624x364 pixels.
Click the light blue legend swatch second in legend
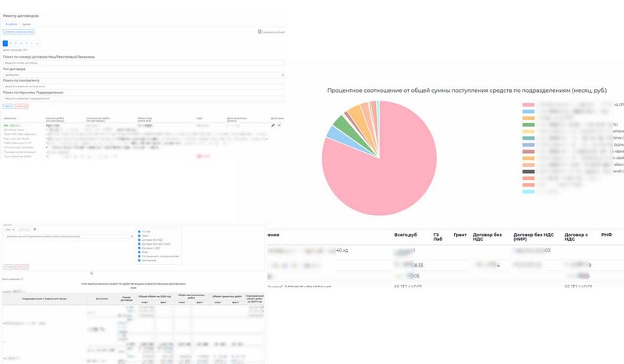point(529,111)
